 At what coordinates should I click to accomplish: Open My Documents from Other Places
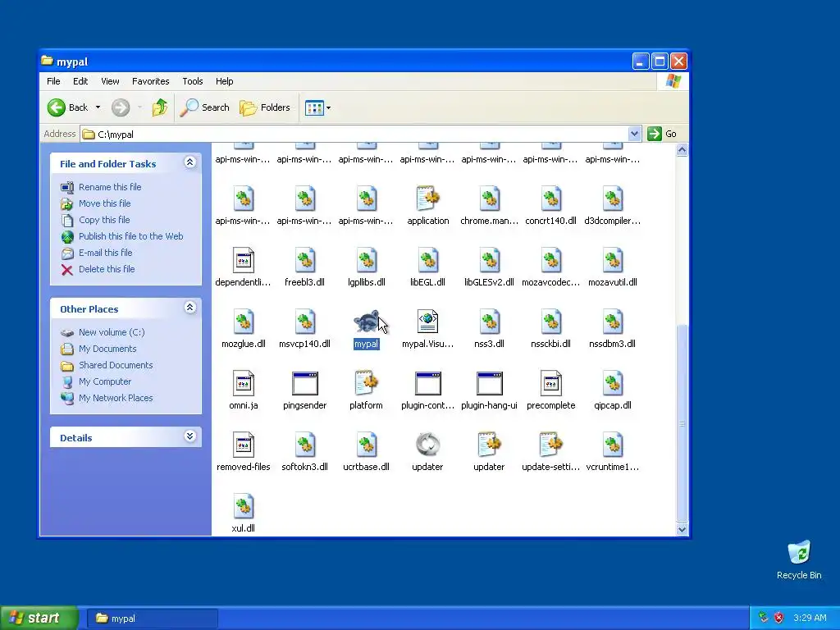(107, 349)
